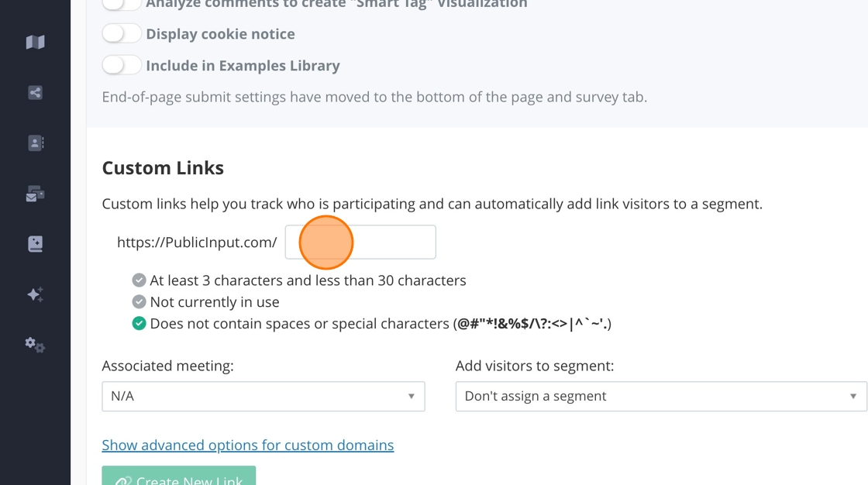This screenshot has width=868, height=485.
Task: Click the AI sparkles sidebar icon
Action: pos(35,294)
